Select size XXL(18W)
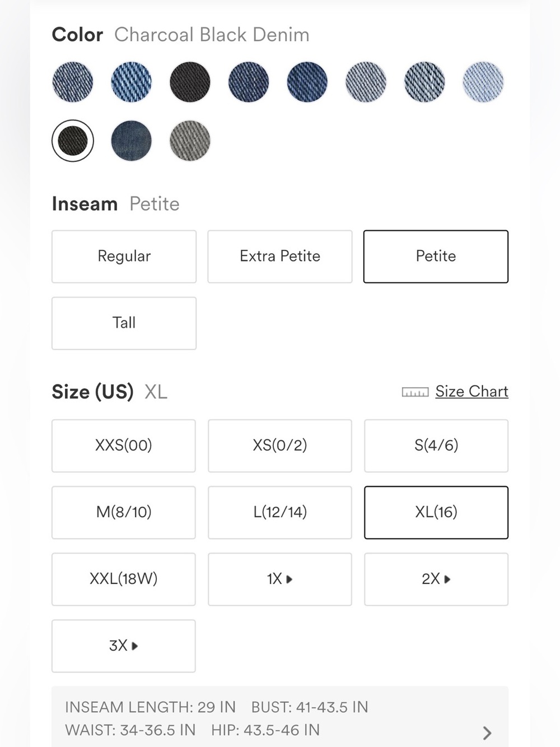560x747 pixels. pyautogui.click(x=124, y=579)
